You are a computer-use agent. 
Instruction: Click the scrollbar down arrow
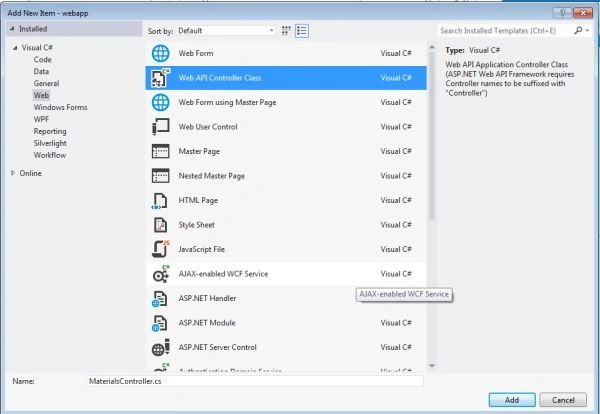[x=432, y=366]
